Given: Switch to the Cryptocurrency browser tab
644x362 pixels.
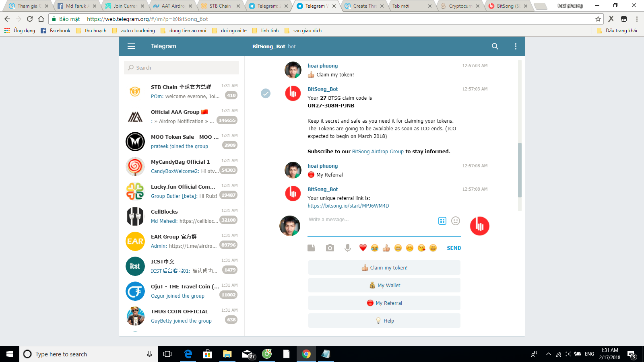Looking at the screenshot, I should tap(460, 6).
